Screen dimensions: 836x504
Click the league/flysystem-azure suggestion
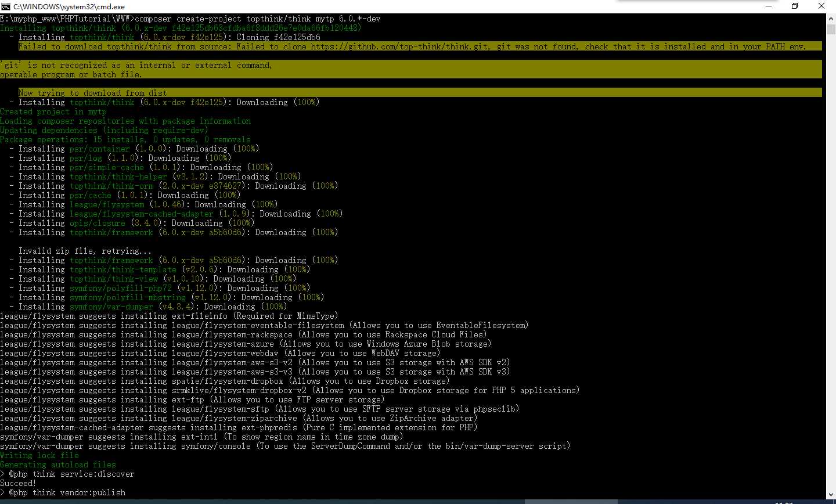point(246,344)
